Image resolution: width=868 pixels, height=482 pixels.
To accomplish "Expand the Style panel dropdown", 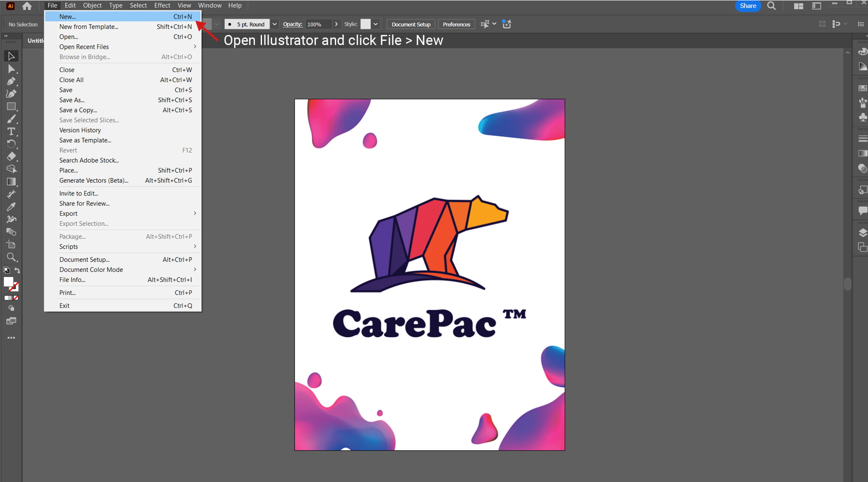I will [x=376, y=24].
